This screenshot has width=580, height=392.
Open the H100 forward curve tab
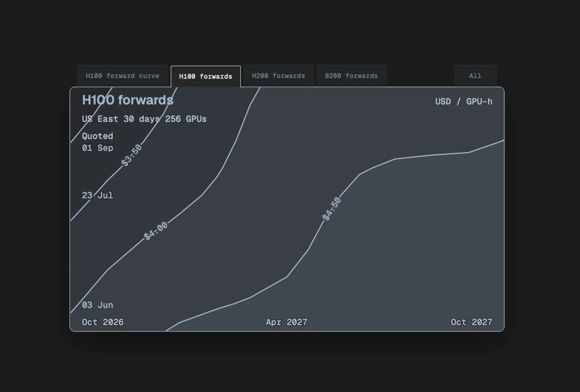(122, 76)
